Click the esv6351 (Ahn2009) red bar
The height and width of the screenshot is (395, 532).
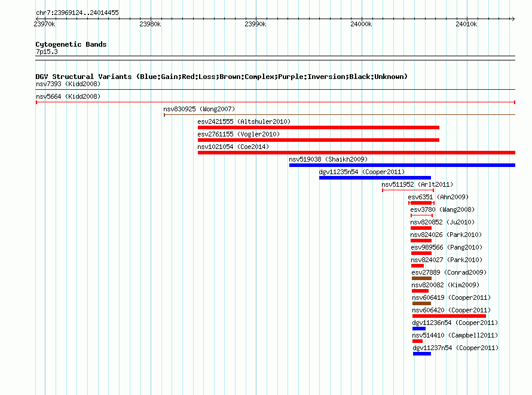pyautogui.click(x=421, y=203)
